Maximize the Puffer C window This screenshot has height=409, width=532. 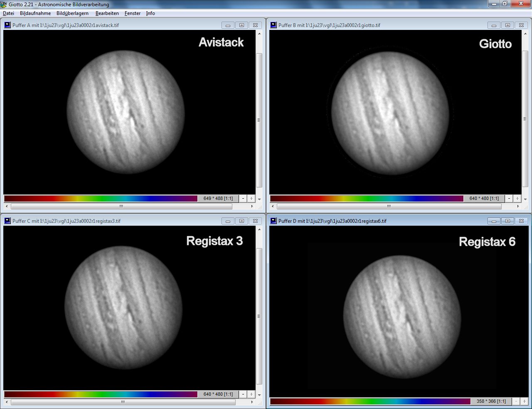[241, 221]
